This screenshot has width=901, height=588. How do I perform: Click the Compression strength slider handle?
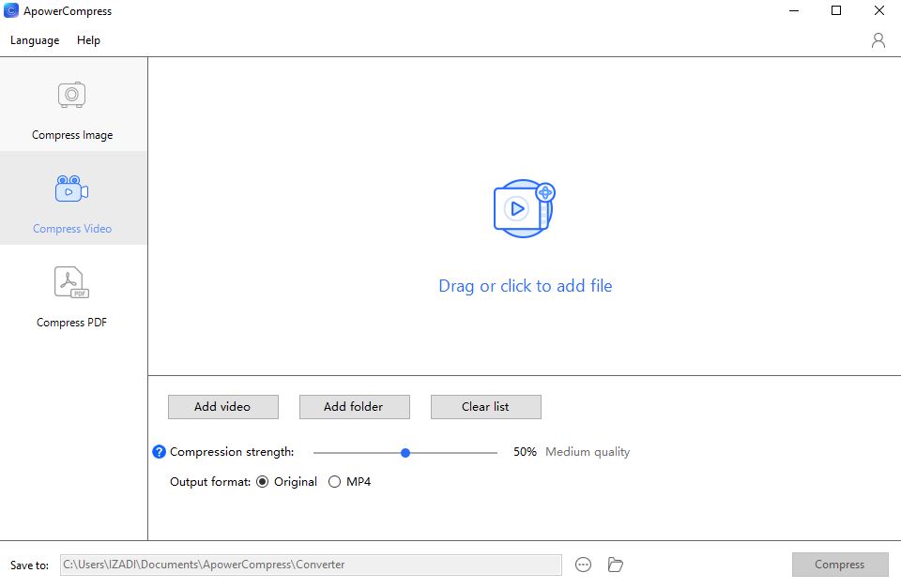click(x=405, y=452)
